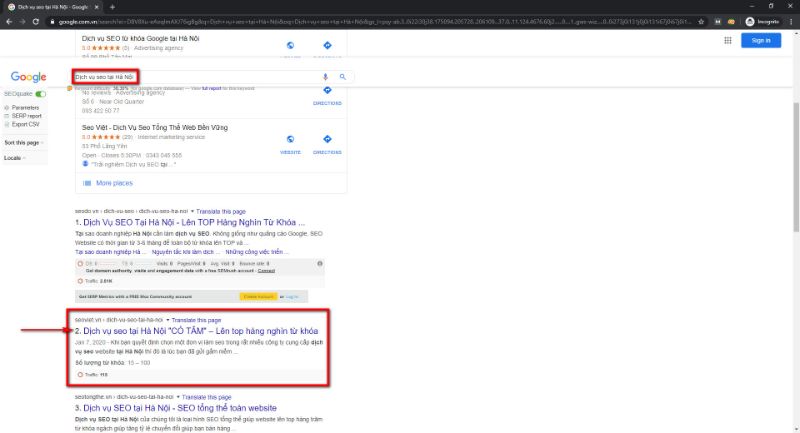
Task: Start voice search with the microphone icon
Action: tap(325, 77)
